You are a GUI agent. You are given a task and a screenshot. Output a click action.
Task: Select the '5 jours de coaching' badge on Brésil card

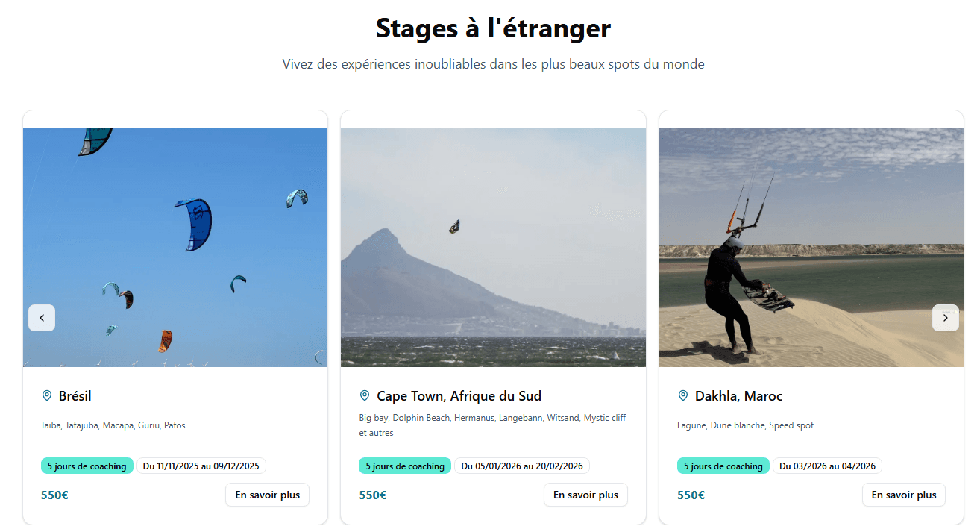click(x=87, y=466)
